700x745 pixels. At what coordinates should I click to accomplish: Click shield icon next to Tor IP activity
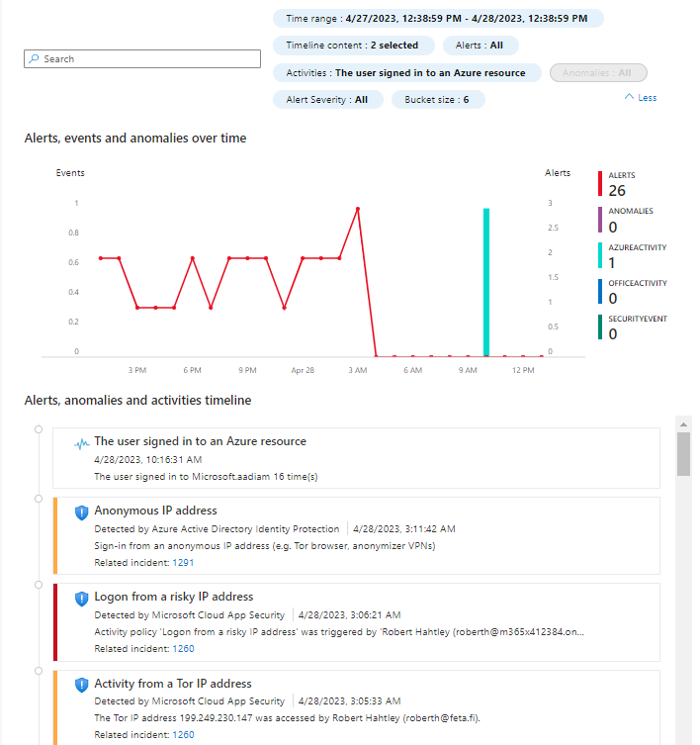coord(82,685)
